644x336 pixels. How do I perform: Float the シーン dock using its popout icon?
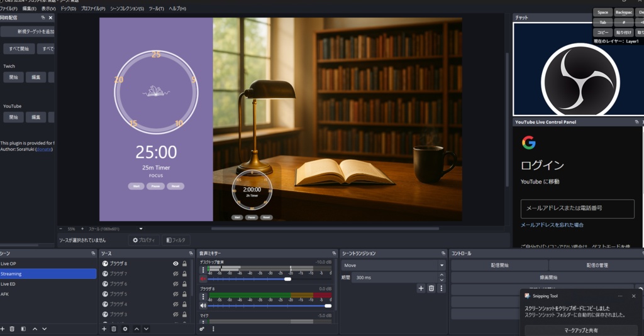pyautogui.click(x=93, y=254)
